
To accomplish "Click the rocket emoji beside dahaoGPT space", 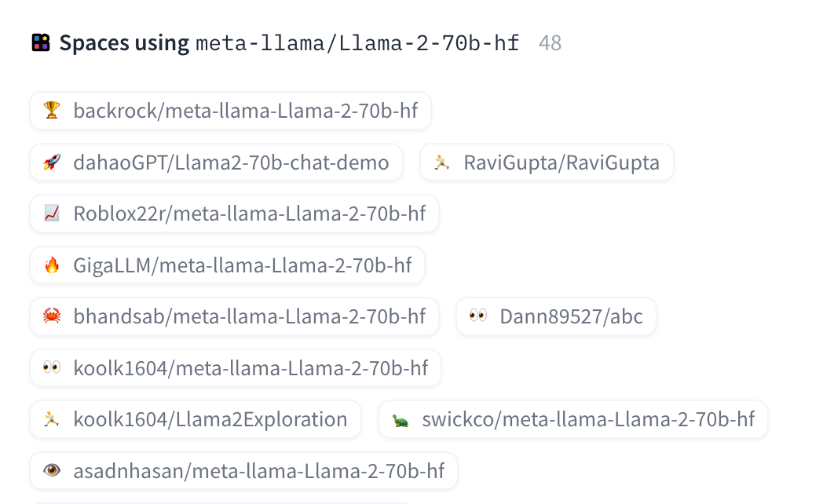I will click(x=52, y=163).
